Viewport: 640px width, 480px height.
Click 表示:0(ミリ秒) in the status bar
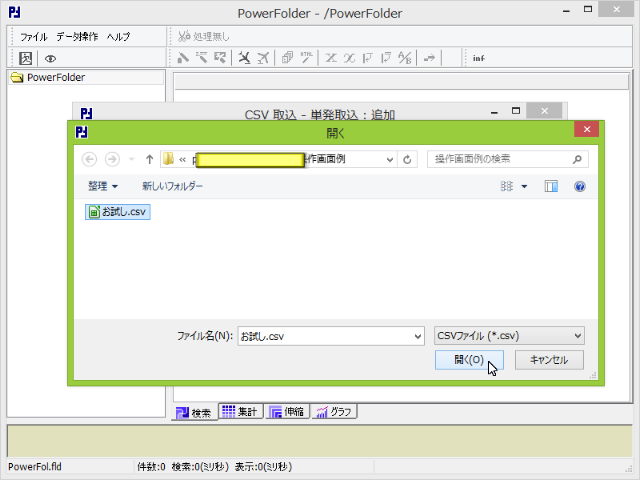pos(263,467)
